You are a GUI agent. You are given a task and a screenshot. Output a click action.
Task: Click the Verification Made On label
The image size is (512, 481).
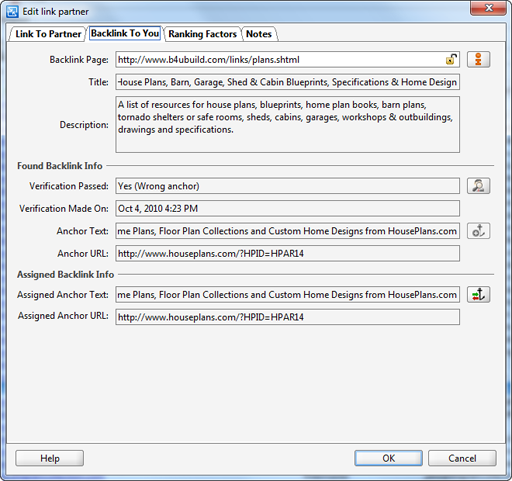(x=64, y=208)
